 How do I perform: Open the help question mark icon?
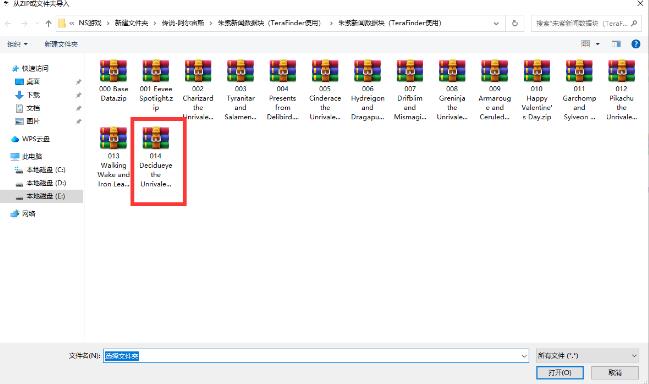pyautogui.click(x=636, y=44)
